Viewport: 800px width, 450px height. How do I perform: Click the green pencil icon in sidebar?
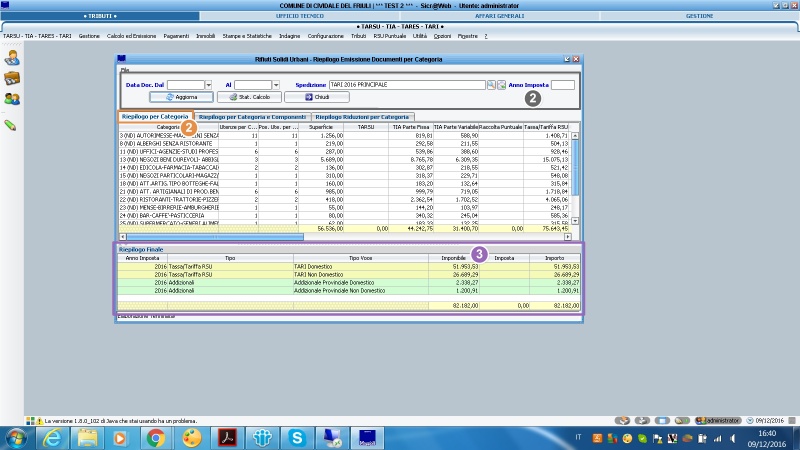(x=11, y=125)
